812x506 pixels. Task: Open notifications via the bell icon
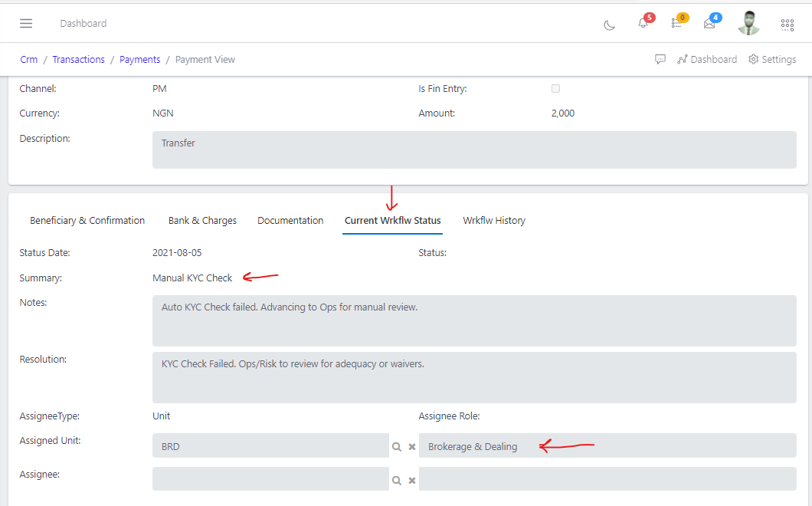point(643,23)
